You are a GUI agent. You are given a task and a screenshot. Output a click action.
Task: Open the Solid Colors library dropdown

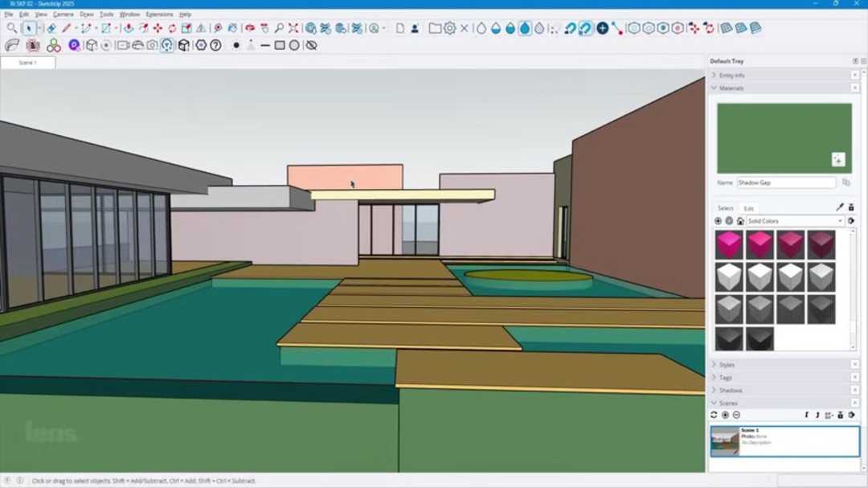click(794, 221)
